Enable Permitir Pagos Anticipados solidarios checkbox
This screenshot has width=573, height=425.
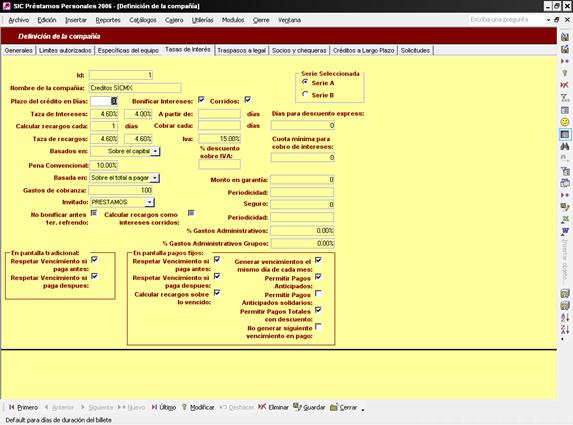pyautogui.click(x=318, y=293)
